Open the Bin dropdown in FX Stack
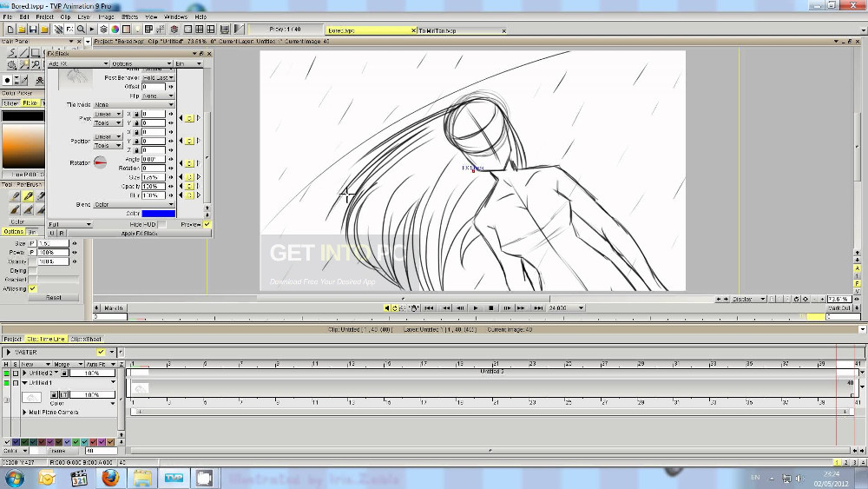The height and width of the screenshot is (489, 868). coord(188,63)
